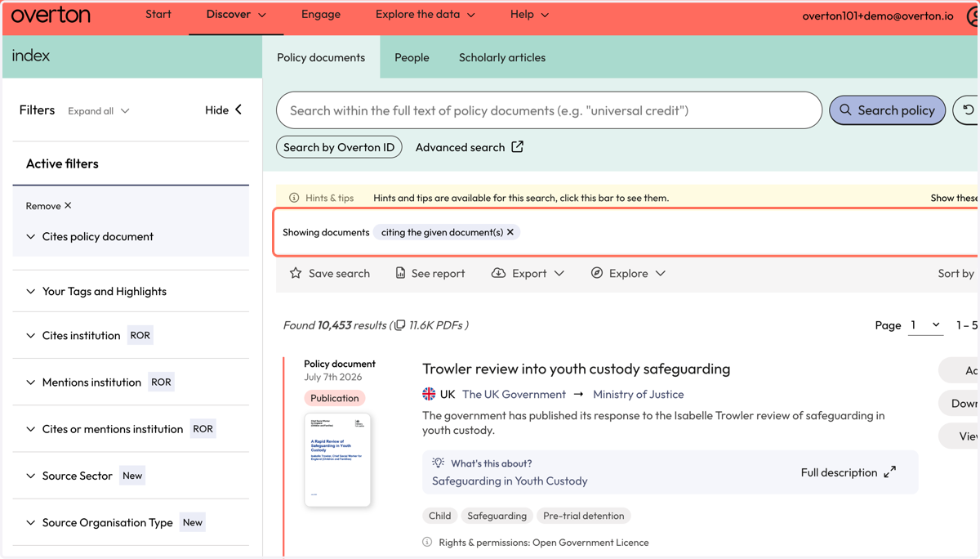980x559 pixels.
Task: Click Full description text
Action: pos(839,472)
